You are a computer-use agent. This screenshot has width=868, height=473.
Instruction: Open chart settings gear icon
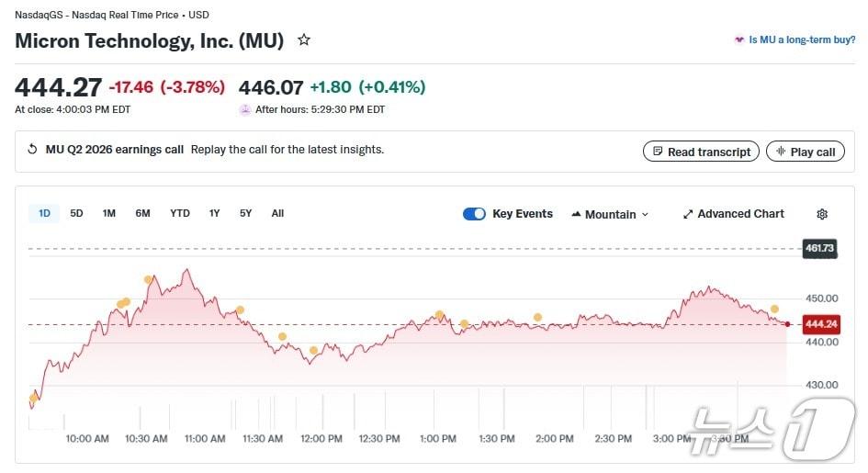pos(822,214)
